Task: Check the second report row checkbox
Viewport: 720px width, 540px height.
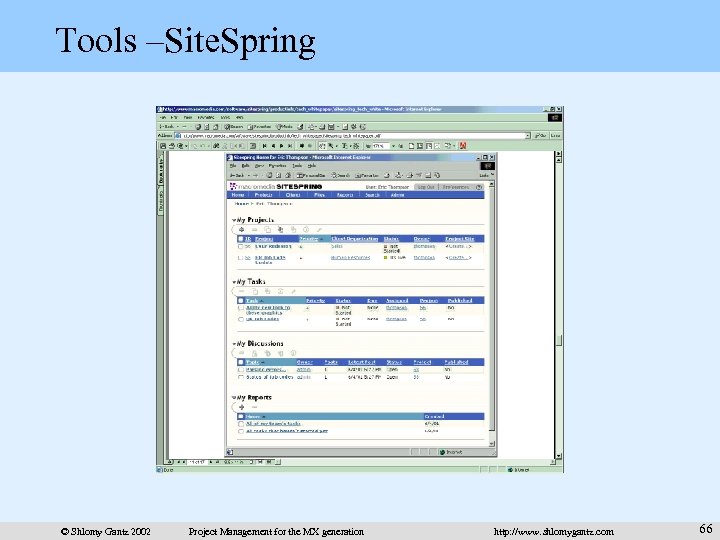Action: pos(240,431)
